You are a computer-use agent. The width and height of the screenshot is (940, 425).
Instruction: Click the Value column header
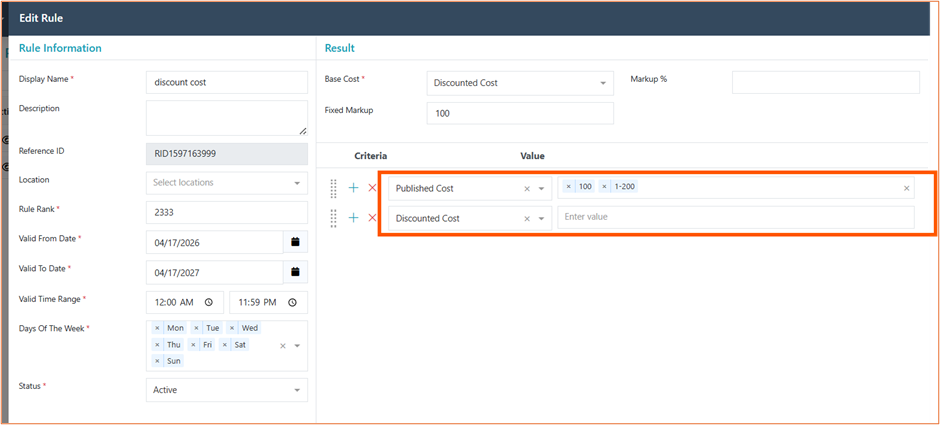[x=532, y=156]
